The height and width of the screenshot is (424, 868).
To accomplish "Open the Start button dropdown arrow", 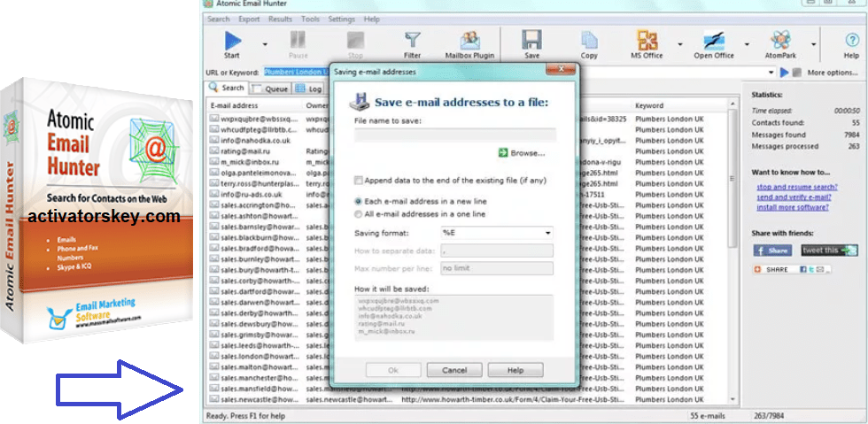I will pos(264,43).
